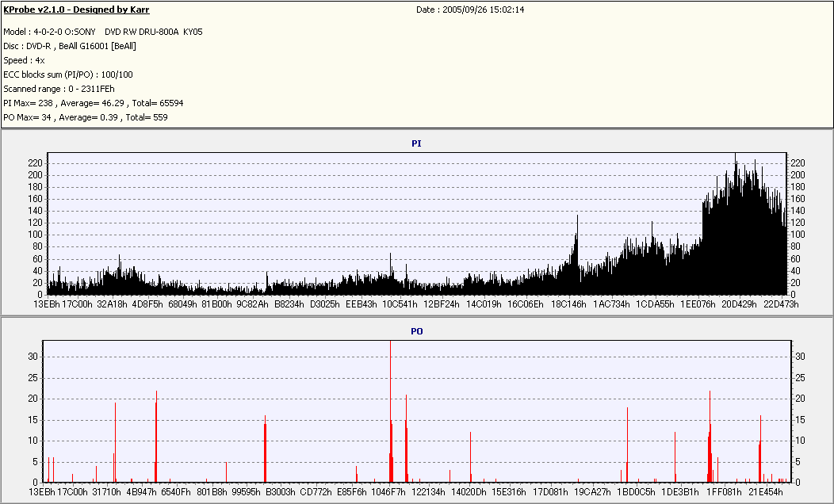This screenshot has height=504, width=834.
Task: Click PI axis label '32A18h'
Action: tap(113, 304)
